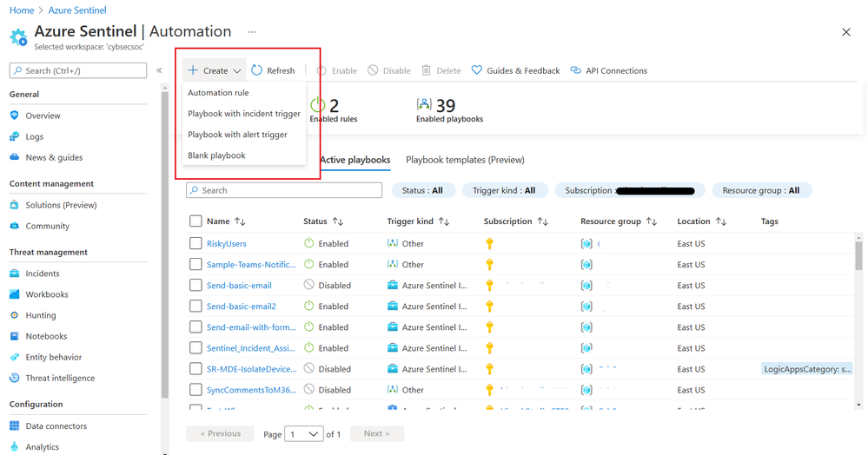Sort by Location column arrows
The width and height of the screenshot is (868, 455).
click(x=721, y=221)
